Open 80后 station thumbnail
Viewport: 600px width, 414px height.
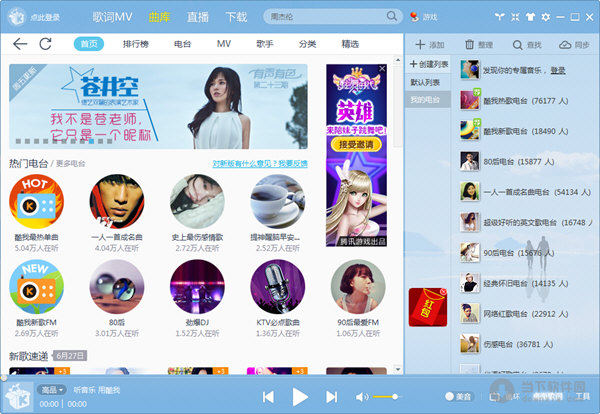117,287
